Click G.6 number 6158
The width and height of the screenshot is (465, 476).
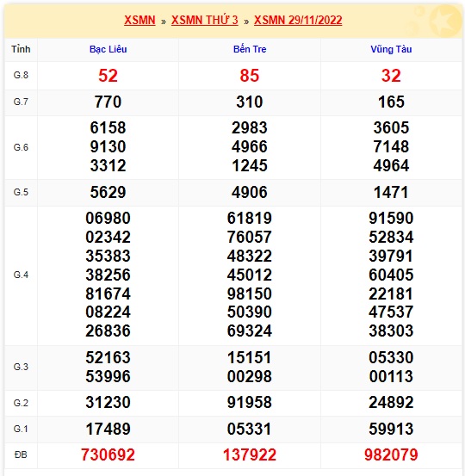108,127
